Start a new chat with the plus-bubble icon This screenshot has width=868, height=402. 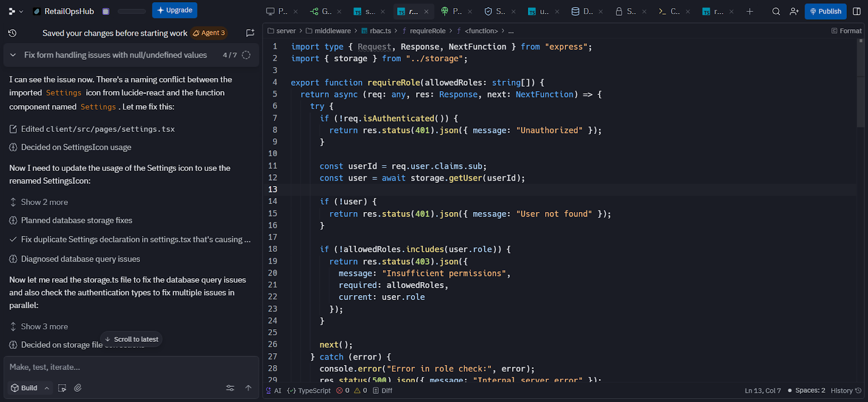[x=250, y=33]
